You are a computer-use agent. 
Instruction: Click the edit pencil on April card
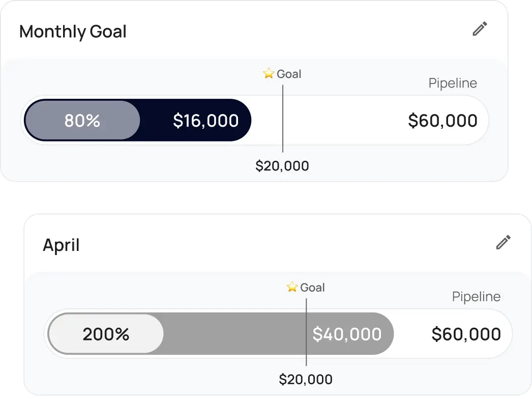[x=503, y=242]
